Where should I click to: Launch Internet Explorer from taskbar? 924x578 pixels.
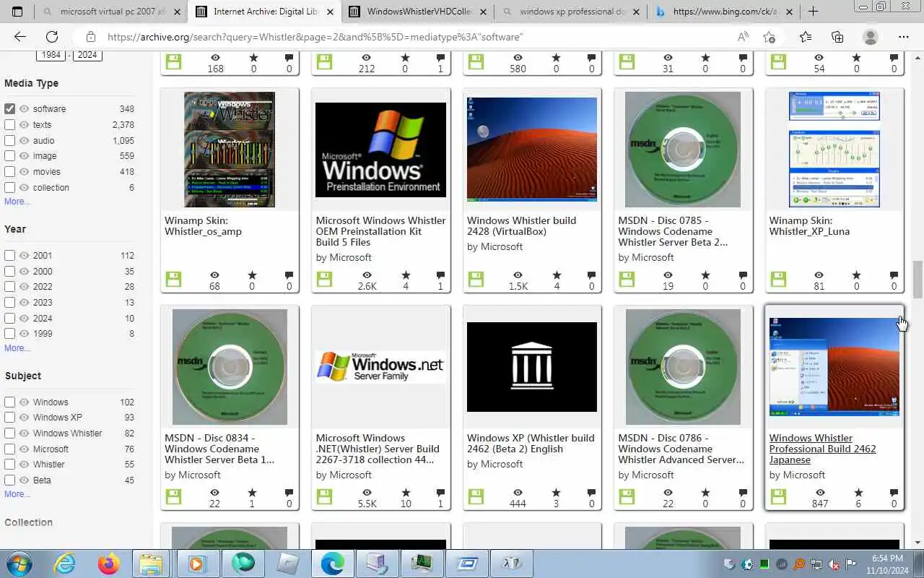[65, 564]
